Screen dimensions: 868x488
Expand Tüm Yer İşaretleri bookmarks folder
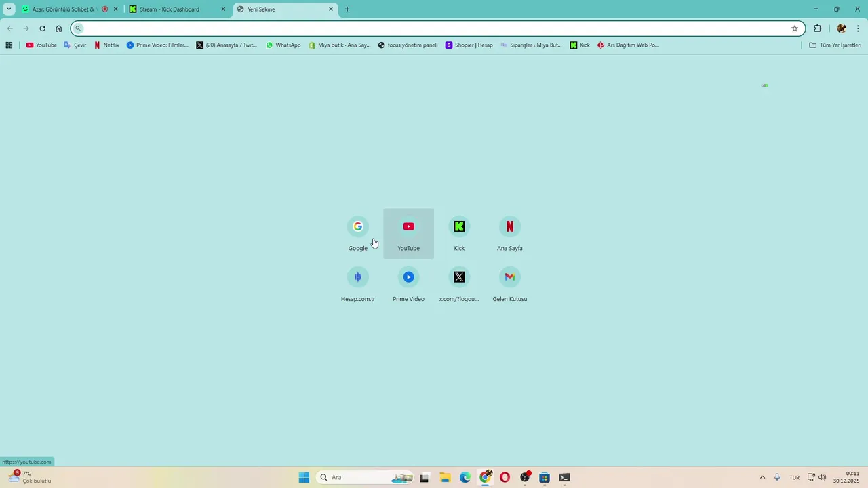point(835,45)
